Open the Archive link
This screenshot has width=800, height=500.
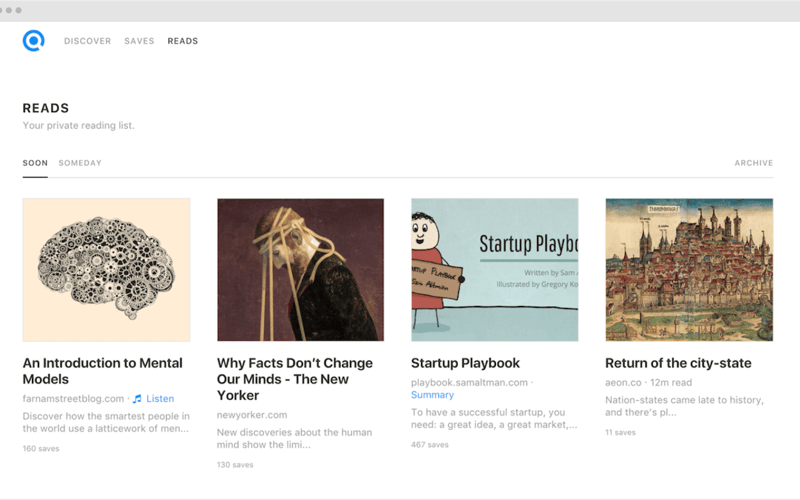[754, 163]
